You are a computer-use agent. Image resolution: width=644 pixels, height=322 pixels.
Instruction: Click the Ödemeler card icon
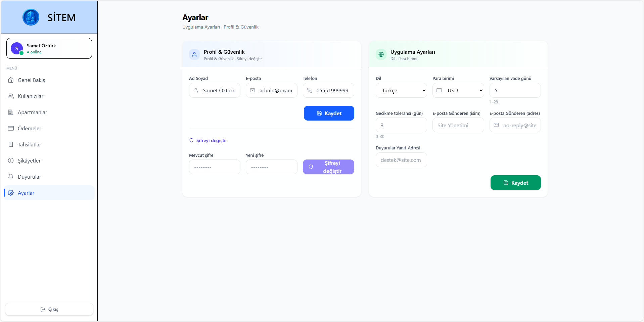point(11,129)
